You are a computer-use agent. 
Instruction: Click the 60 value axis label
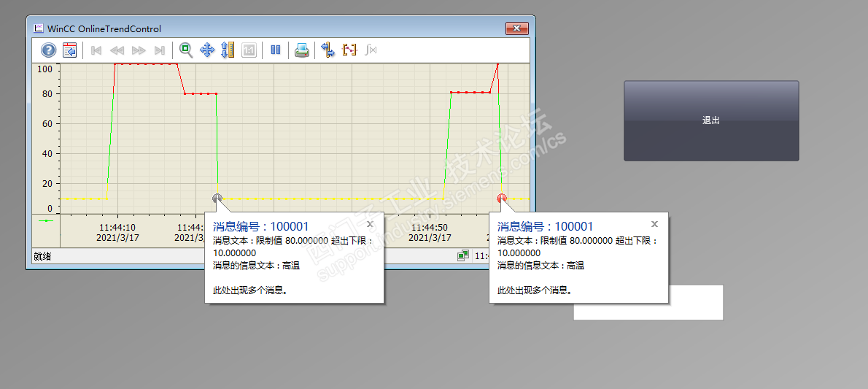tap(47, 123)
